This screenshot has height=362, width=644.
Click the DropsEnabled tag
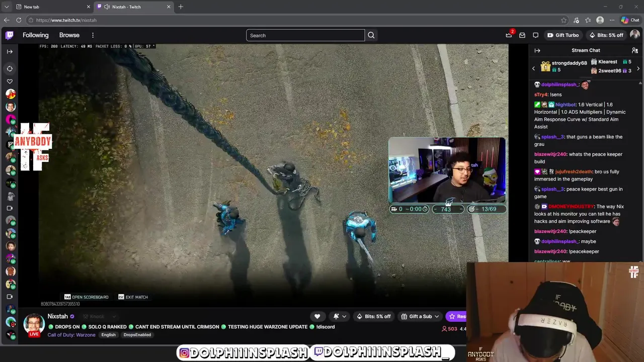coord(137,335)
